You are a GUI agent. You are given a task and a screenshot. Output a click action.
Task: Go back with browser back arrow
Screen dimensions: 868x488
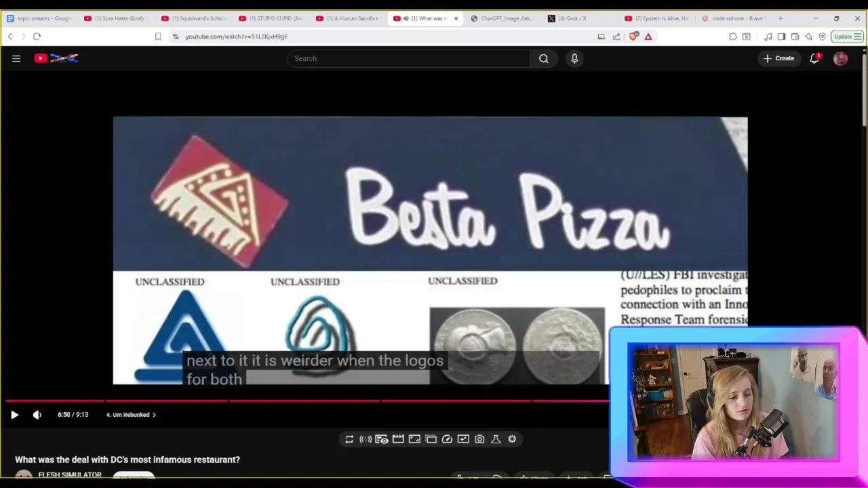[x=9, y=37]
